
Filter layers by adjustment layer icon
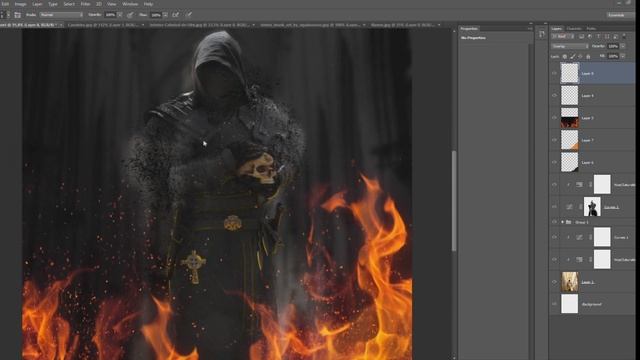coord(590,36)
